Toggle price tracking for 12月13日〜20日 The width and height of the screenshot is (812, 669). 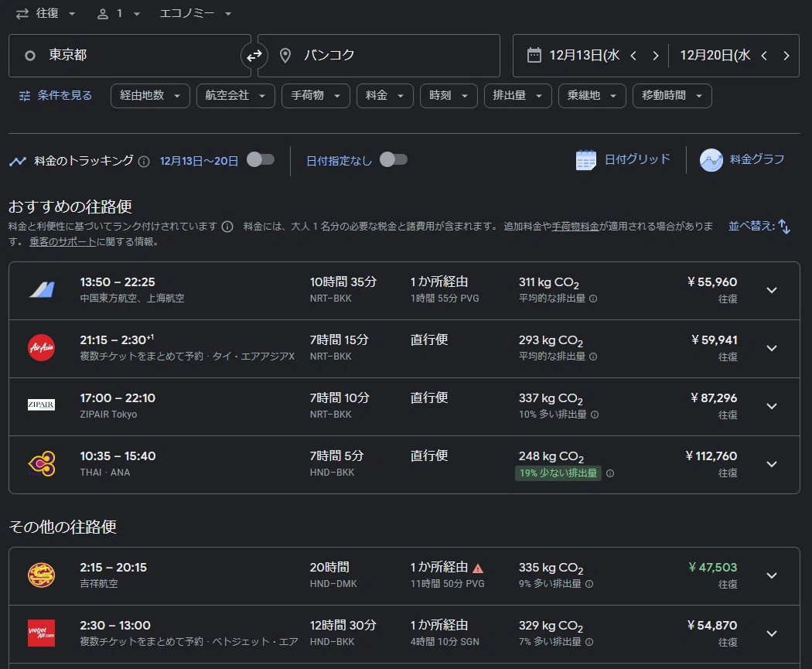tap(261, 159)
